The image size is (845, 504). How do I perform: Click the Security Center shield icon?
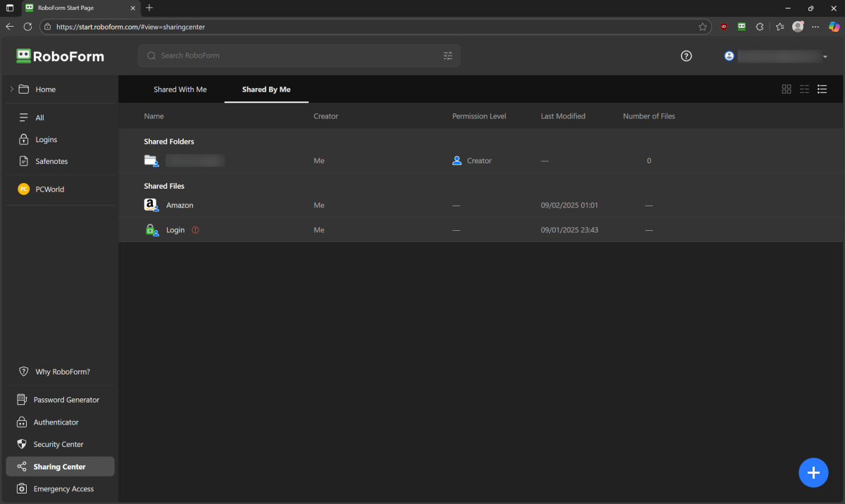pyautogui.click(x=22, y=444)
